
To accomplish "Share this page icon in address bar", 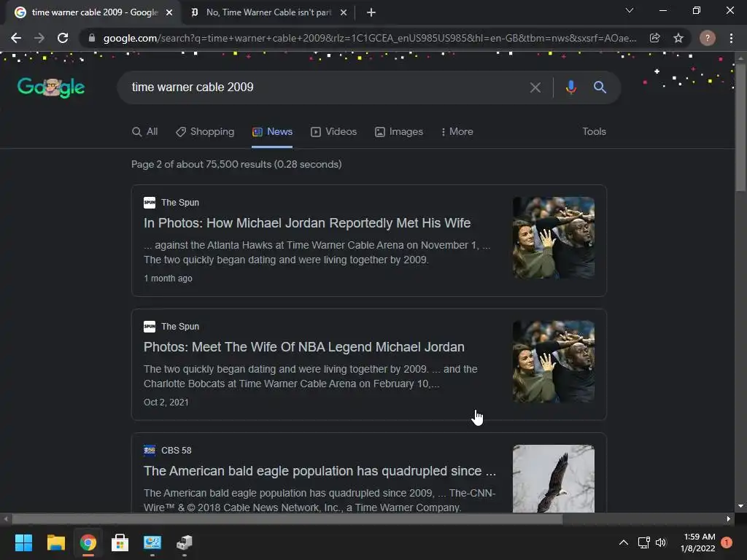I will pyautogui.click(x=654, y=38).
